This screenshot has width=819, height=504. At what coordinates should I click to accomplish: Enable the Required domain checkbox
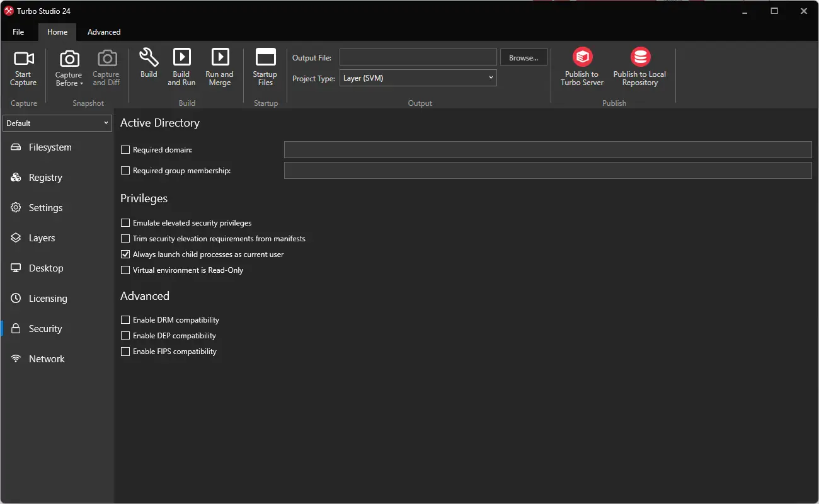[125, 150]
